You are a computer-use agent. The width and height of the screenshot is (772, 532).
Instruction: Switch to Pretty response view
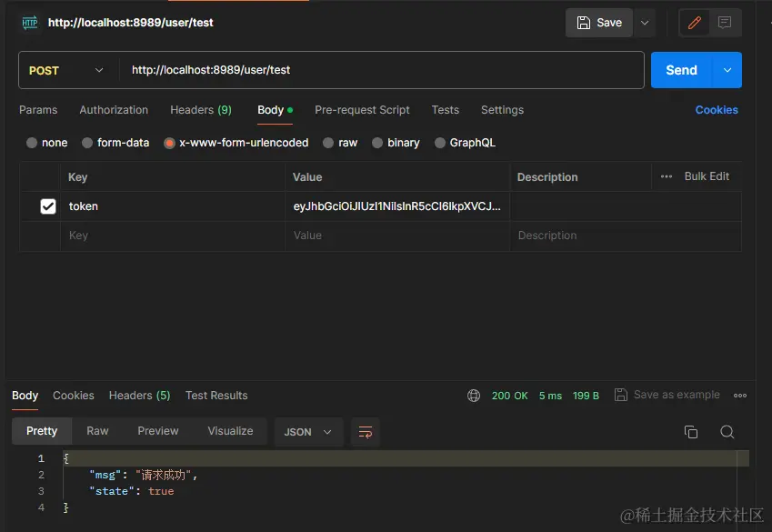pos(42,431)
